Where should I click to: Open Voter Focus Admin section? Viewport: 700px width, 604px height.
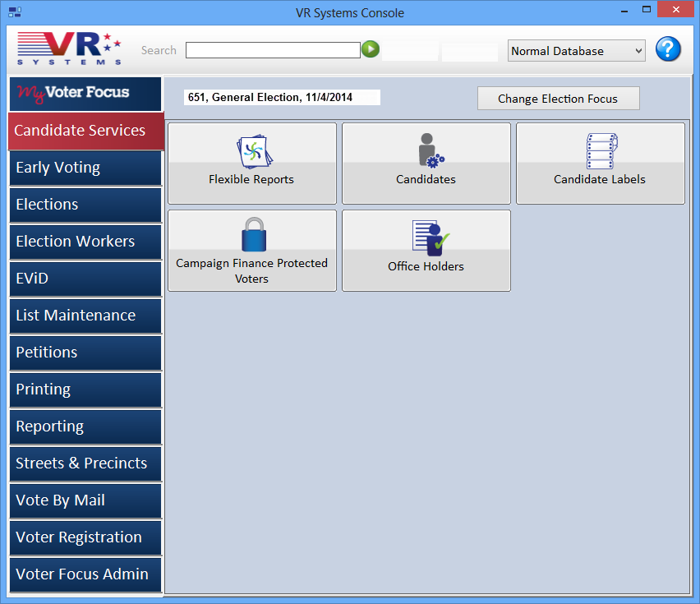pos(85,575)
